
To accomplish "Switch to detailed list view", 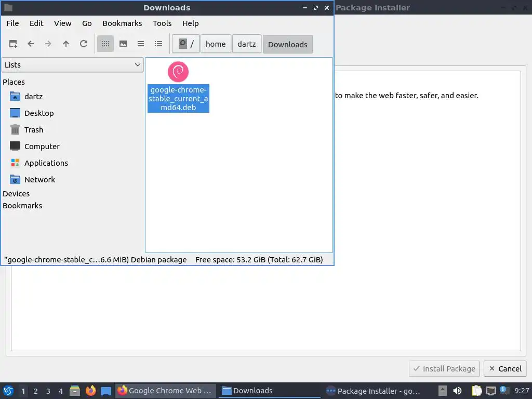I will coord(158,44).
